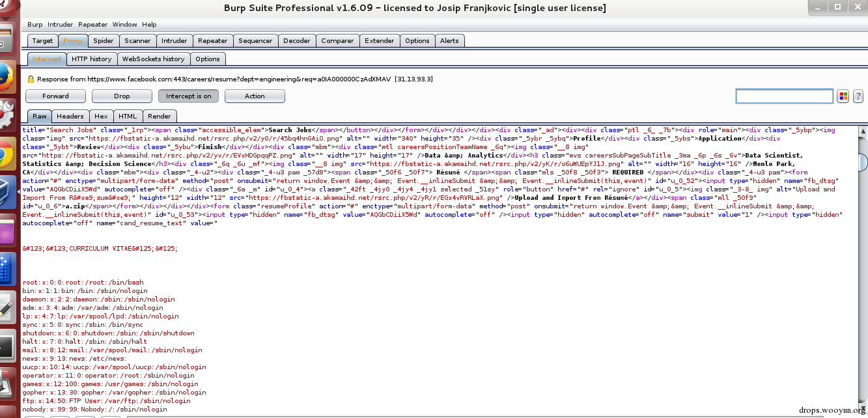Click the daemon:x:2:2 passwd line
This screenshot has height=418, width=868.
pyautogui.click(x=98, y=299)
